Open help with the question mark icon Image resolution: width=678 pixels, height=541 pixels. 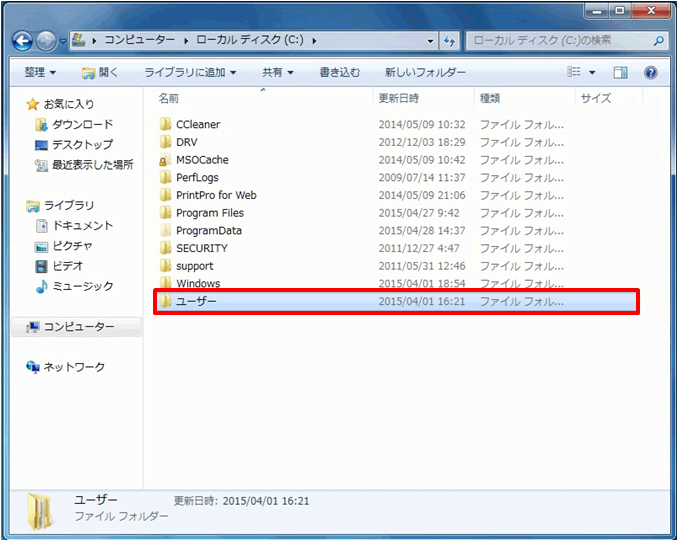pos(650,72)
